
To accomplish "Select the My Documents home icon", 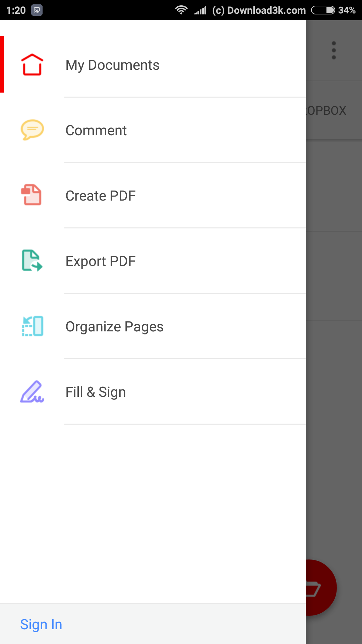I will [x=32, y=64].
